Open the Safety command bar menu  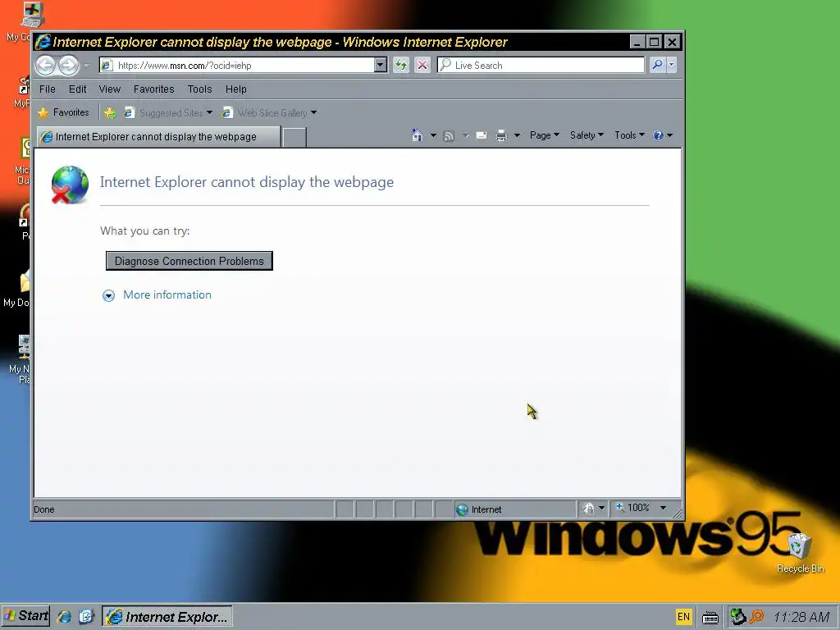[587, 135]
